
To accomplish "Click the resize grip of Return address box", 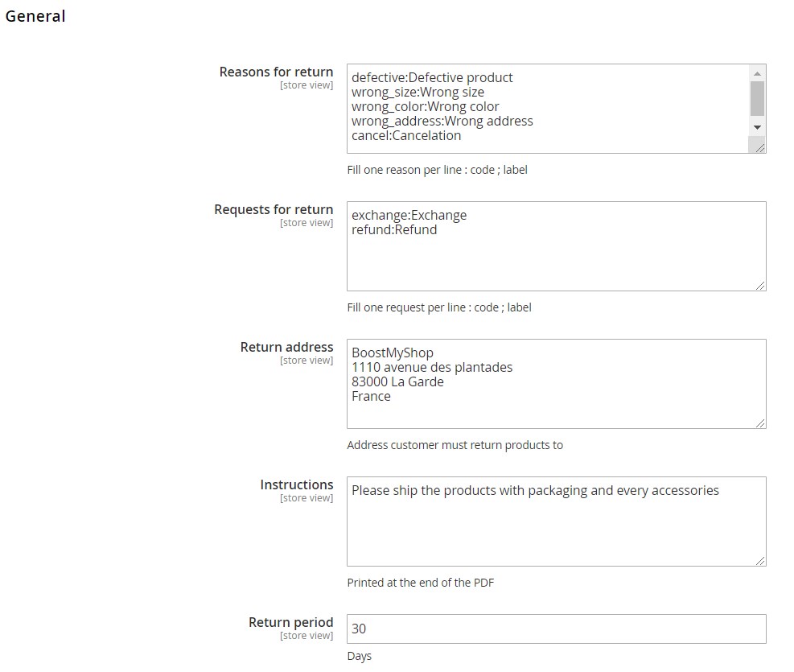I will (760, 423).
